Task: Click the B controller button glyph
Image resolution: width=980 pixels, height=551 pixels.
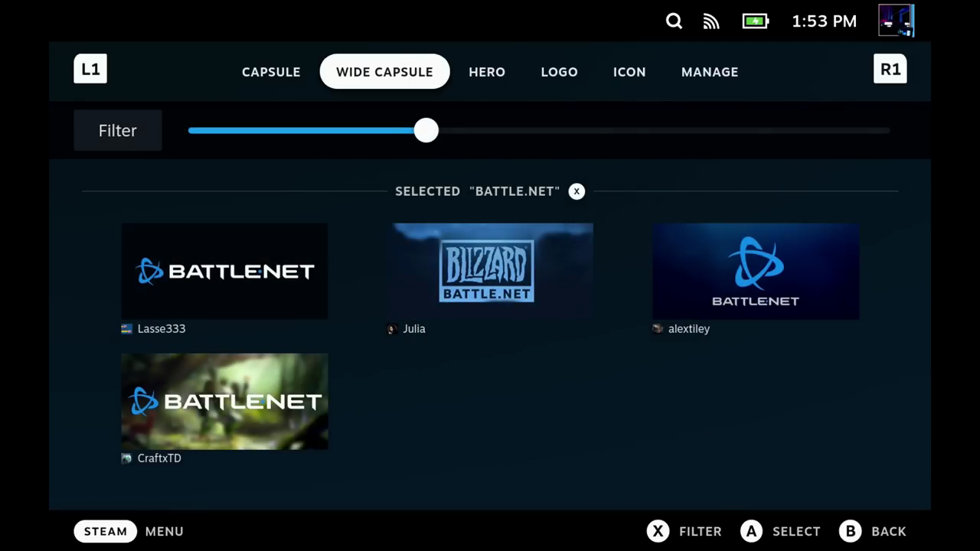Action: 851,531
